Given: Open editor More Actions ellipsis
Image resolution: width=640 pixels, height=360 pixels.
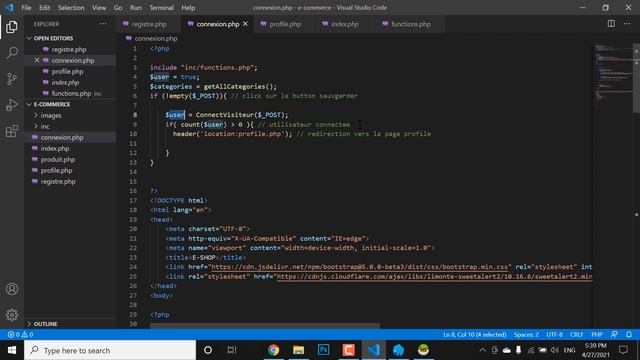Looking at the screenshot, I should (627, 24).
